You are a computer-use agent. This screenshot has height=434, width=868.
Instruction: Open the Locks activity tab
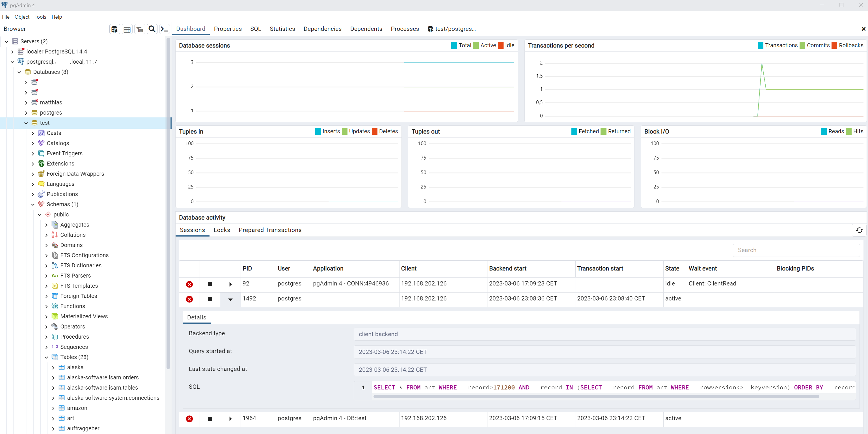click(222, 230)
